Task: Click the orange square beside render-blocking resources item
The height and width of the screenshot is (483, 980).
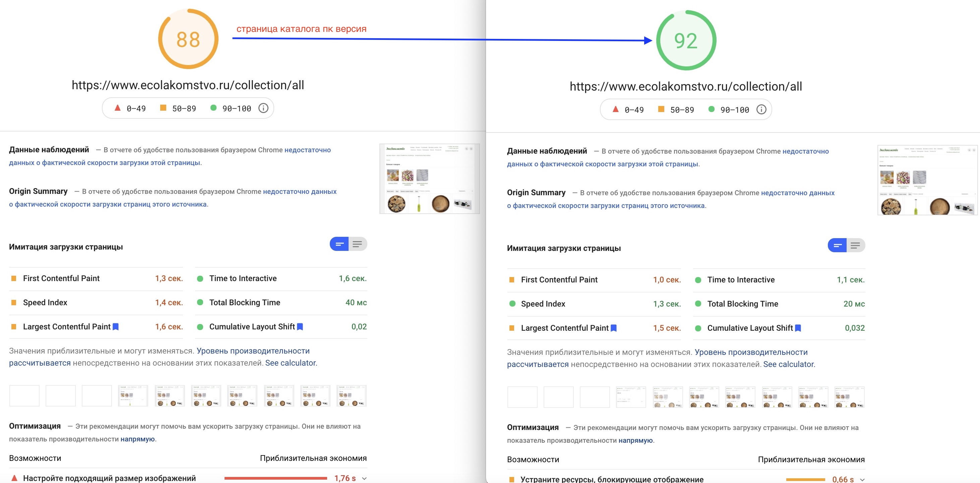Action: [x=512, y=479]
